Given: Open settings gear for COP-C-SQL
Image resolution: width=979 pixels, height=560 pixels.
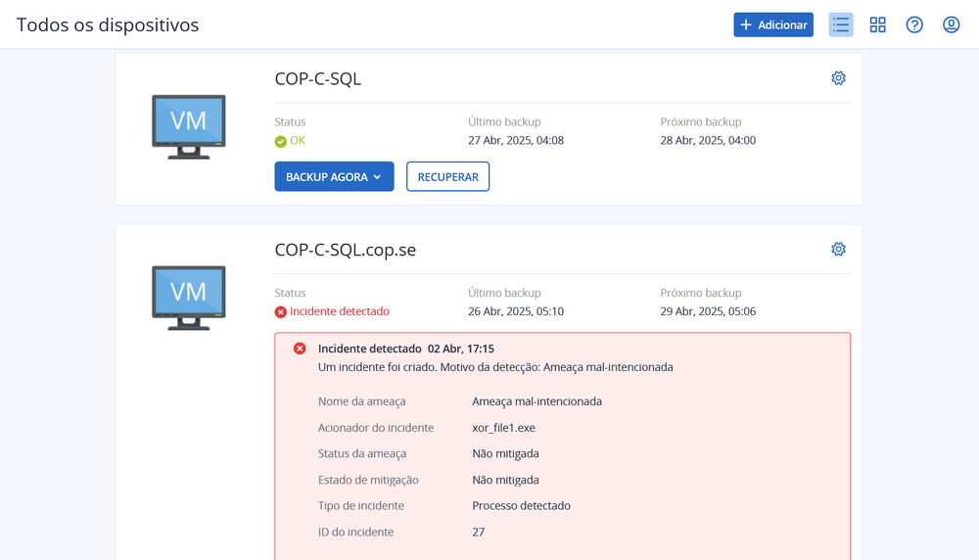Looking at the screenshot, I should coord(839,78).
